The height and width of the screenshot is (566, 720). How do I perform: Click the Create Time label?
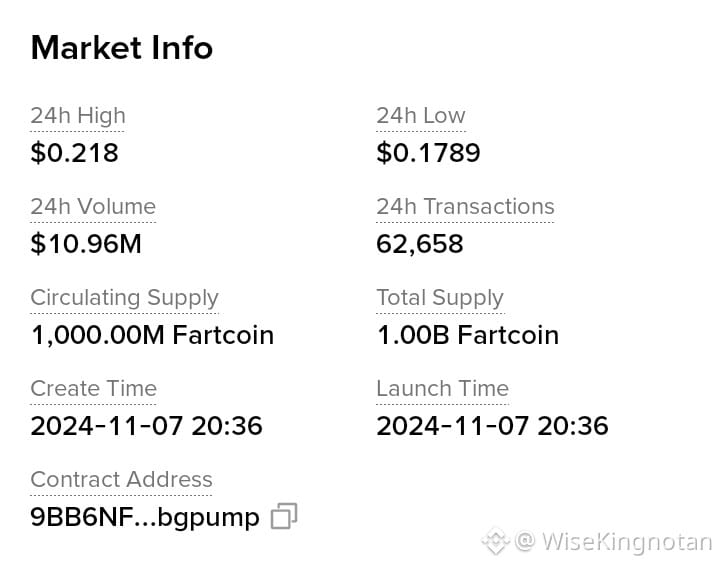tap(94, 388)
